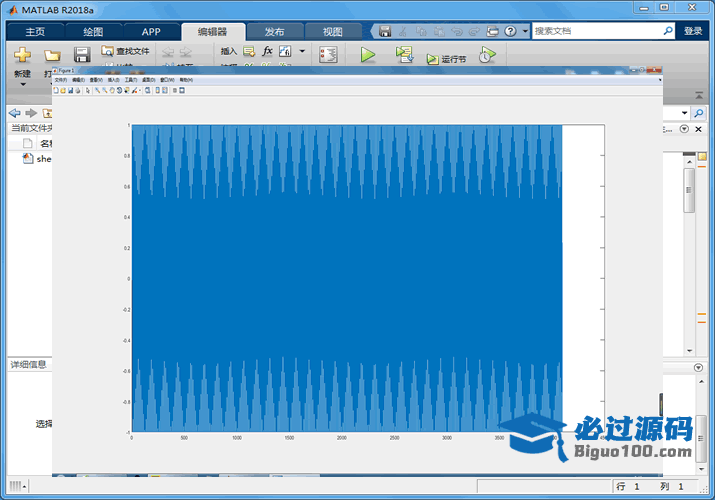Close the editor panel with the X
This screenshot has width=715, height=500.
coord(698,129)
